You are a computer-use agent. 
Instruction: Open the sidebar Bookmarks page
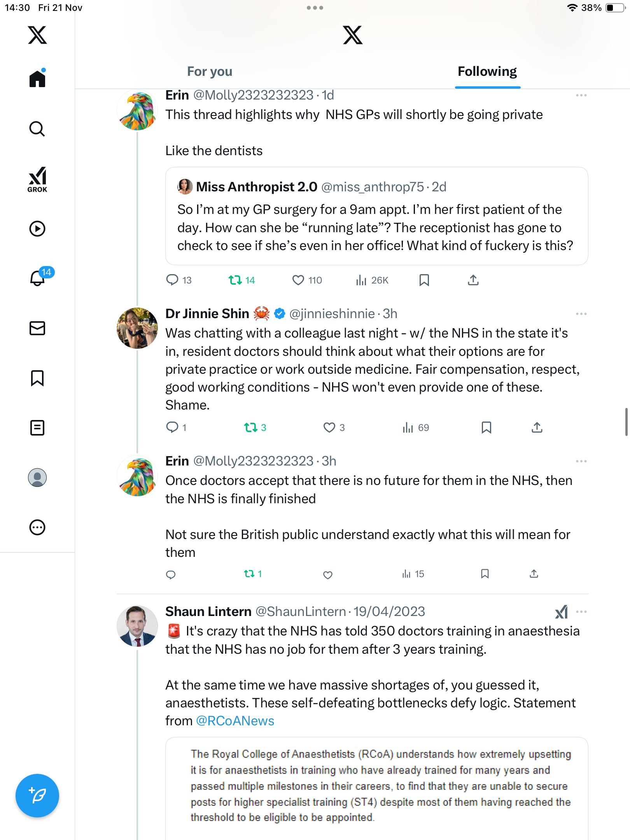(x=37, y=378)
